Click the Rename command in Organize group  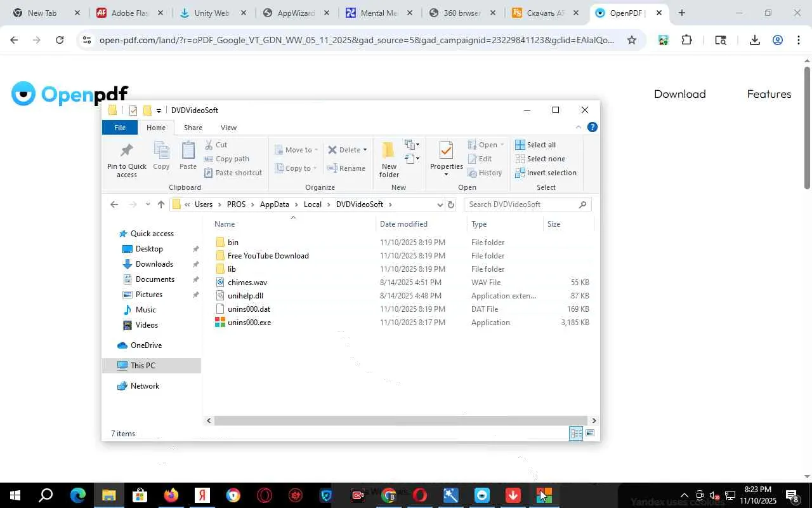click(x=346, y=168)
